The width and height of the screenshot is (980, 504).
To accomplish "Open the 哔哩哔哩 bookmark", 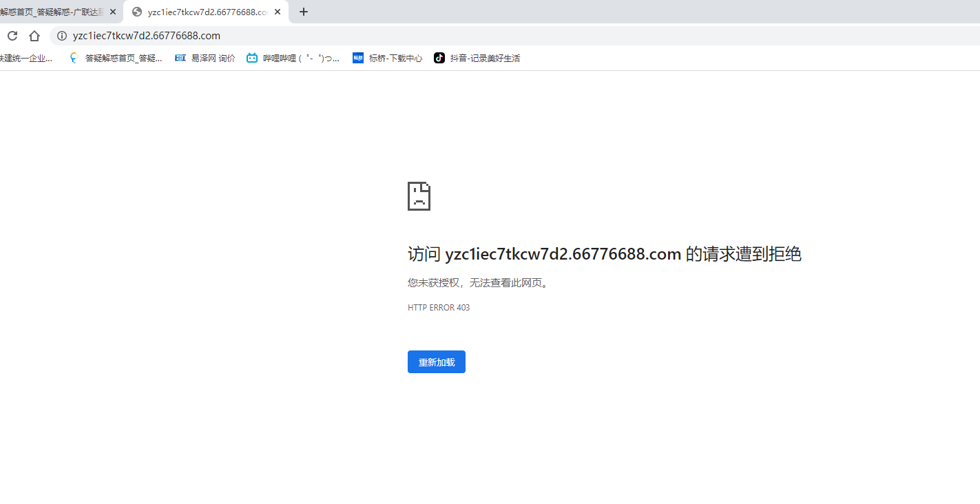I will 293,59.
